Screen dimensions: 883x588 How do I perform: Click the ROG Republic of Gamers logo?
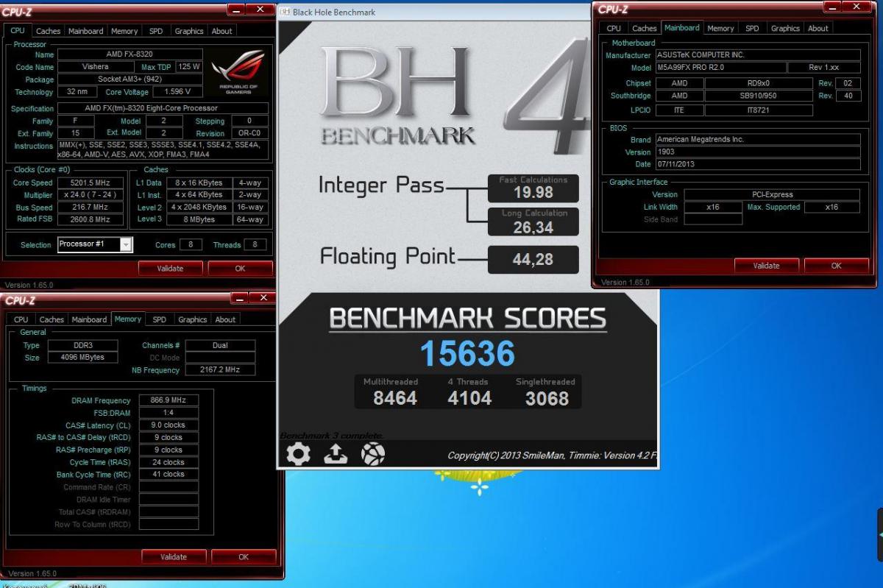click(x=237, y=74)
